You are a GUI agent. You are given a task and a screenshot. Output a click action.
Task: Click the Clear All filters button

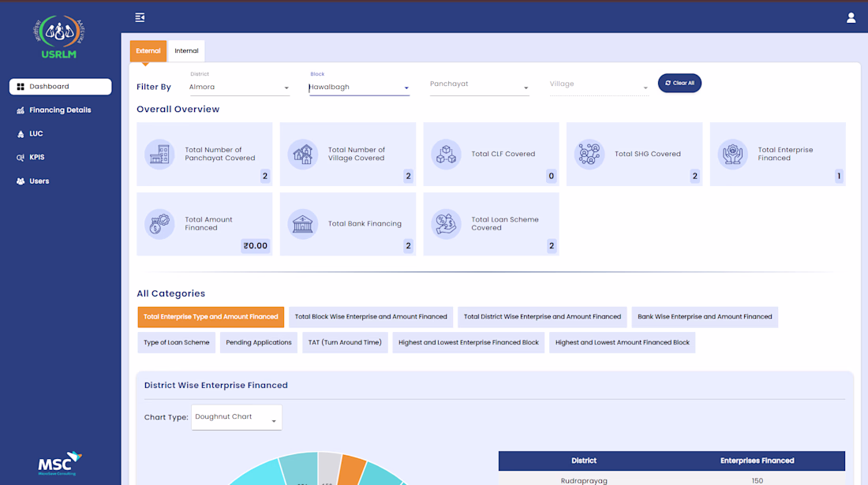(x=679, y=83)
